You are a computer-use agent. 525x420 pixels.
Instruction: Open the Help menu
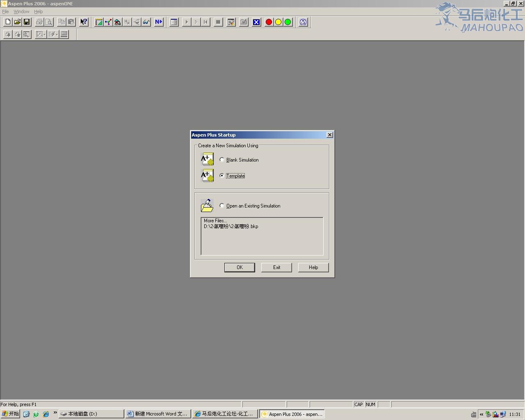(x=38, y=11)
